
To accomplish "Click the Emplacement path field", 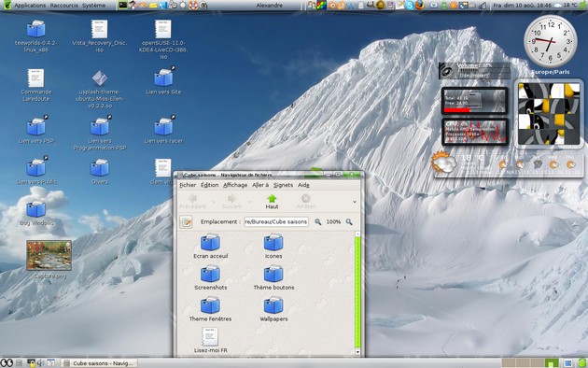I will coord(276,221).
